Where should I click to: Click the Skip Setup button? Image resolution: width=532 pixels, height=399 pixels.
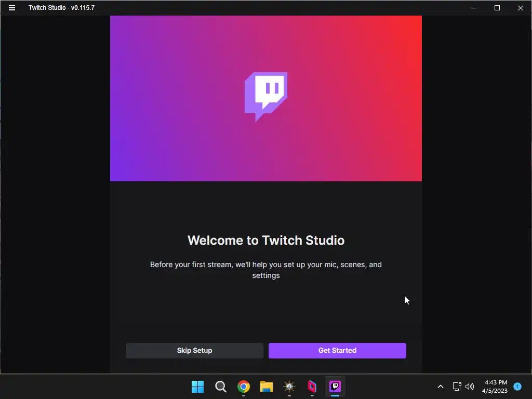click(194, 351)
